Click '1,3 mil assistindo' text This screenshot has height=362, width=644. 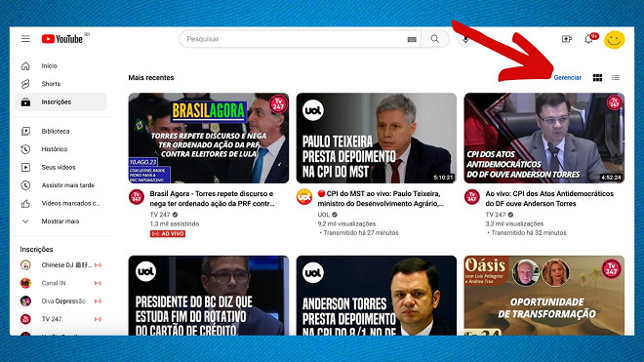coord(174,224)
